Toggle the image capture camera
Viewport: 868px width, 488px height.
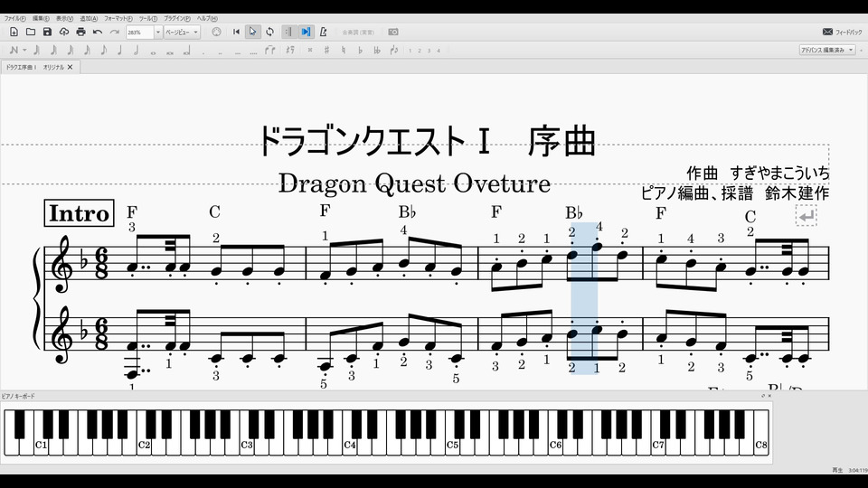393,33
